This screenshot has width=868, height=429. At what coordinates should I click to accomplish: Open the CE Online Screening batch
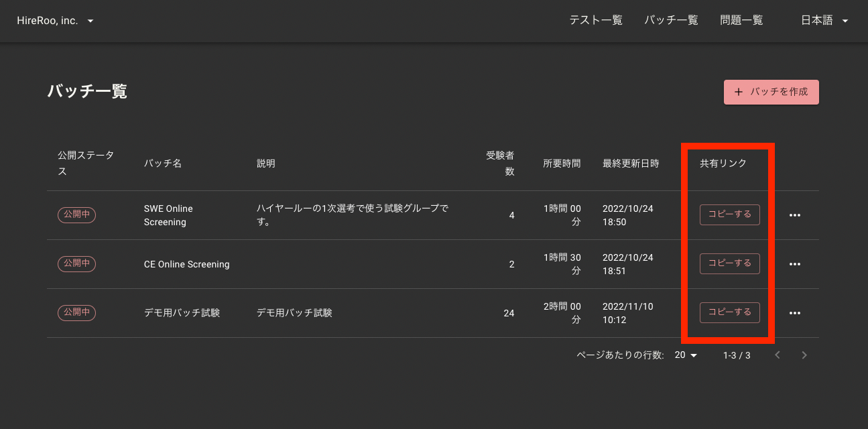pyautogui.click(x=186, y=264)
